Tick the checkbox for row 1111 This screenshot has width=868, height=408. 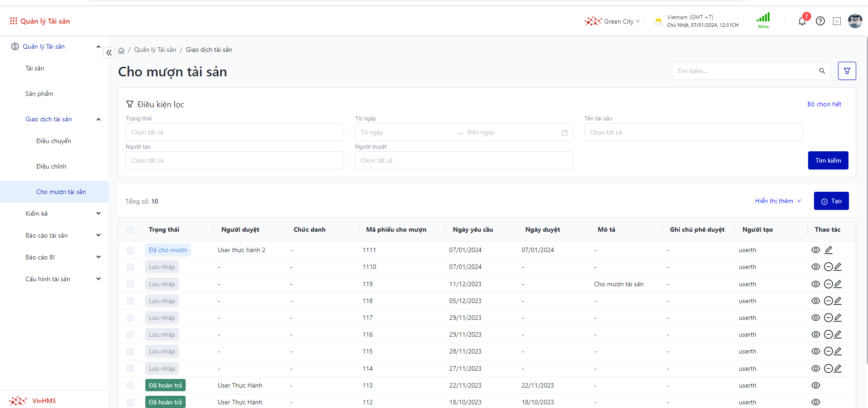130,250
